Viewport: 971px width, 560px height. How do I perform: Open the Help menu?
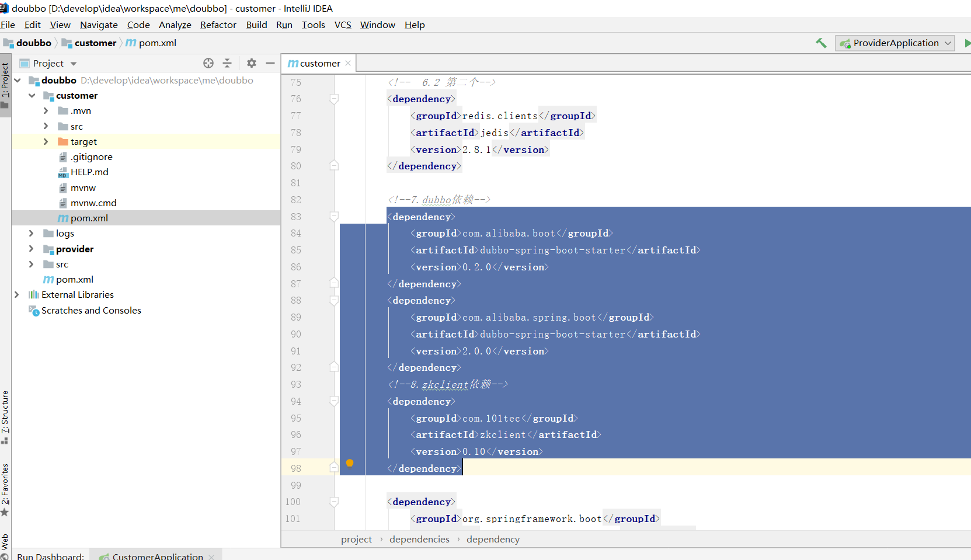point(415,25)
